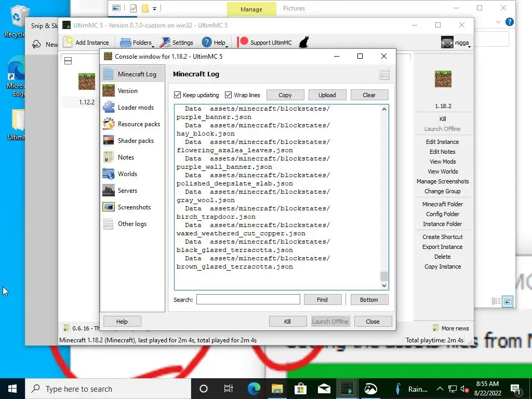532x399 pixels.
Task: Switch to large thumbnails view in Explorer
Action: coord(508,301)
